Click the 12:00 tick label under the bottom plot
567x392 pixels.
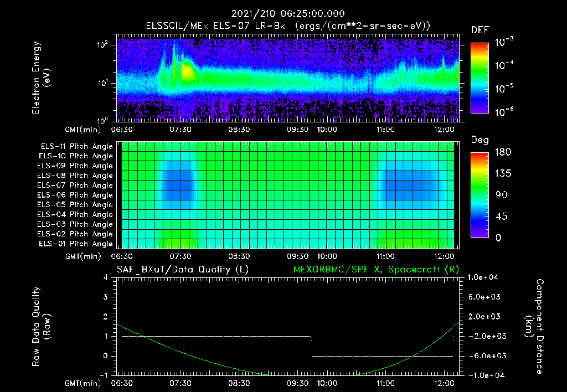[x=444, y=383]
